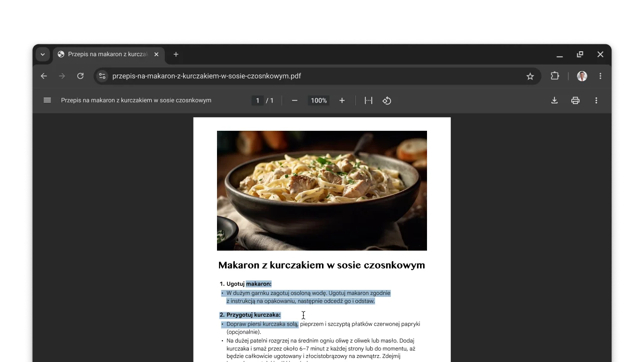Click the page number input field
The width and height of the screenshot is (644, 362).
257,100
